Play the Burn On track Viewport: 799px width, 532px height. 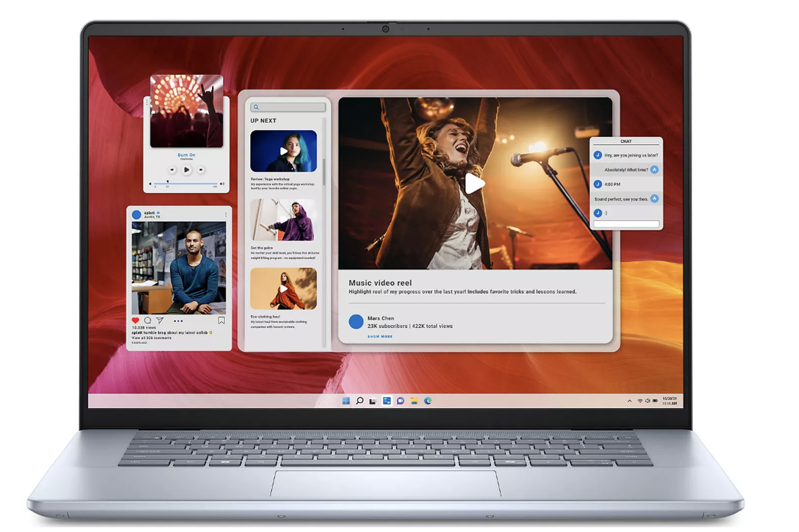(x=186, y=170)
